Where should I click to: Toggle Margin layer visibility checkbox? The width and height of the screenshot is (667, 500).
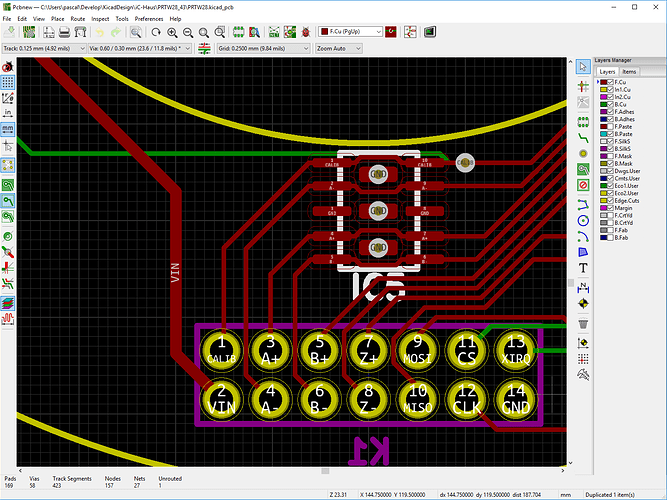pyautogui.click(x=610, y=208)
